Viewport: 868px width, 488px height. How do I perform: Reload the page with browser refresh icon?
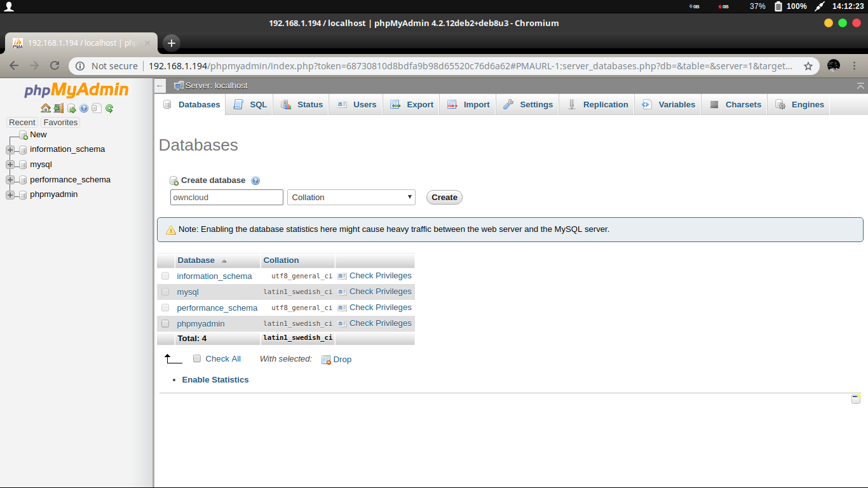pyautogui.click(x=55, y=65)
